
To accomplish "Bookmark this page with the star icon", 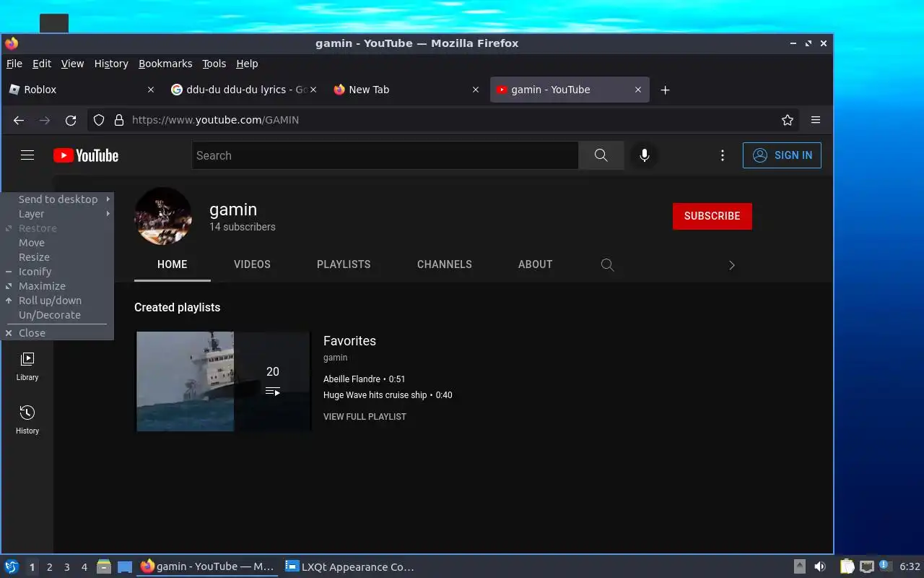I will [x=788, y=120].
